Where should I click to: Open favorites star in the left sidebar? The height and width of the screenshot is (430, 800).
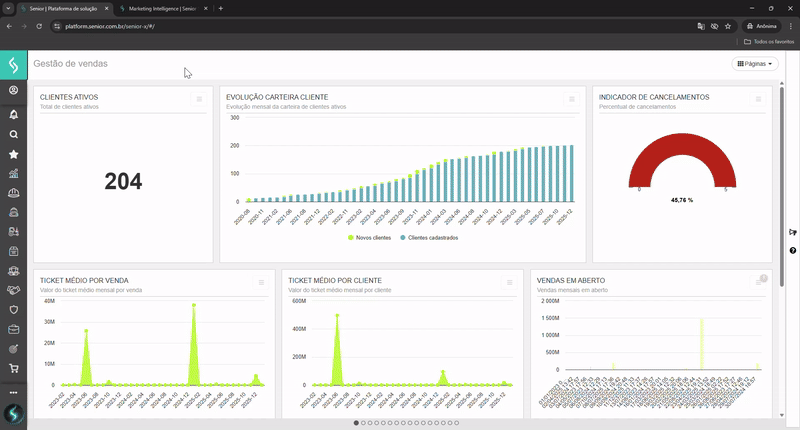pos(14,154)
